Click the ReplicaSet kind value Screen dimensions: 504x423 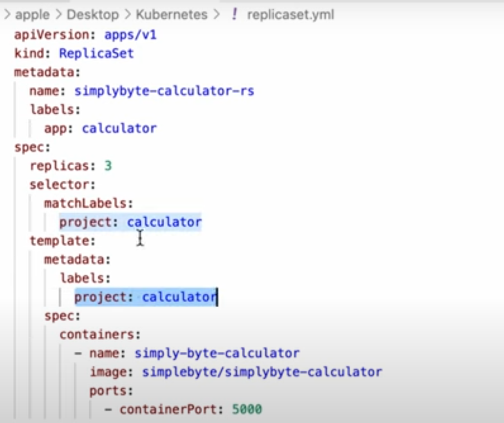pos(96,54)
